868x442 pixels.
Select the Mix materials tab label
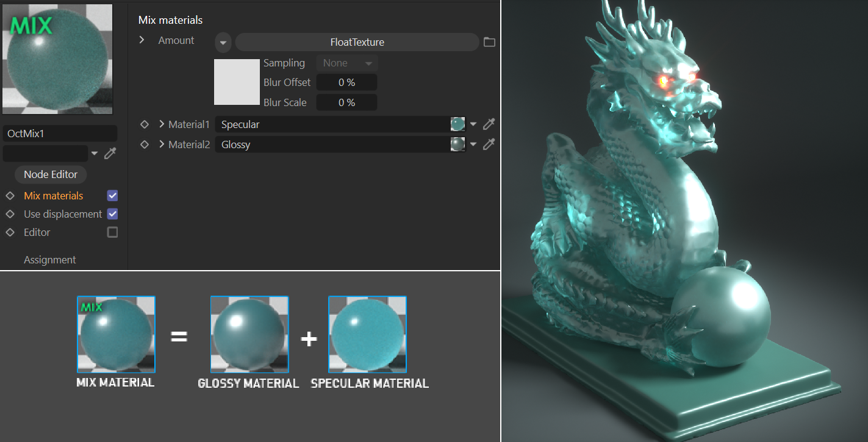(53, 196)
